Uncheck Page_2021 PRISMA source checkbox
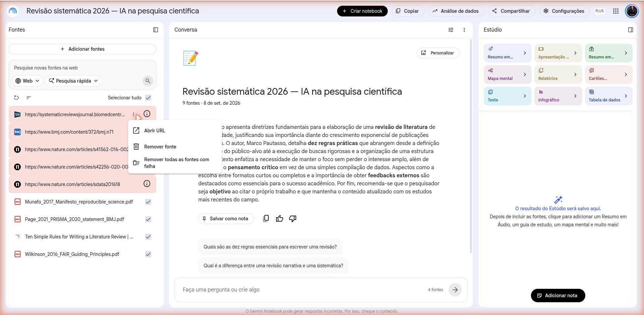The height and width of the screenshot is (315, 644). click(148, 219)
